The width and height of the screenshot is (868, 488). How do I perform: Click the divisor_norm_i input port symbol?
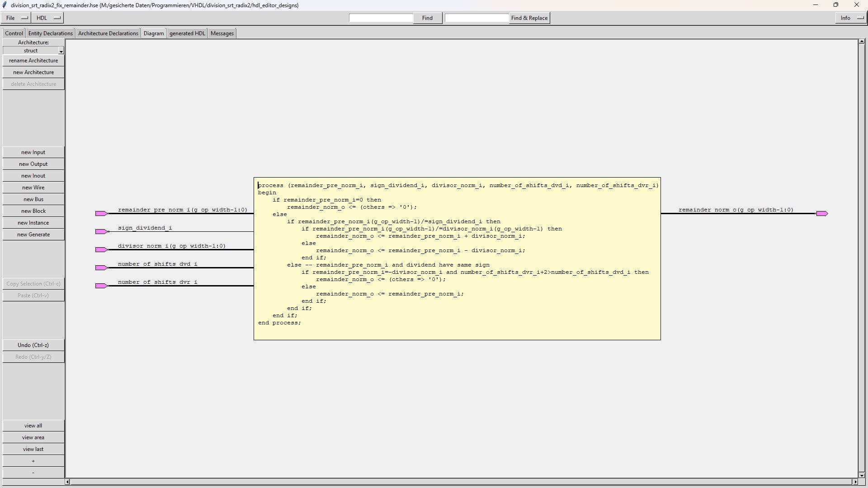(101, 249)
